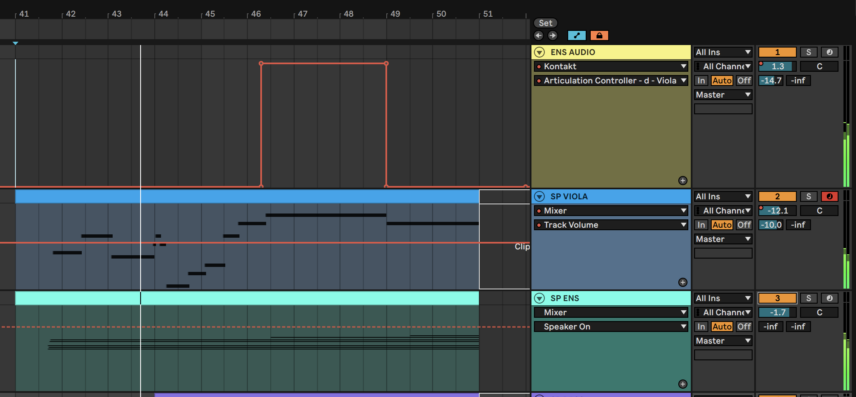Solo the SP VIOLA track

coord(809,197)
